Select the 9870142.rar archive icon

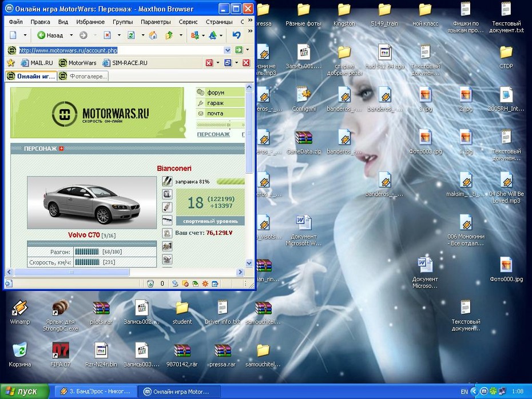(x=182, y=355)
